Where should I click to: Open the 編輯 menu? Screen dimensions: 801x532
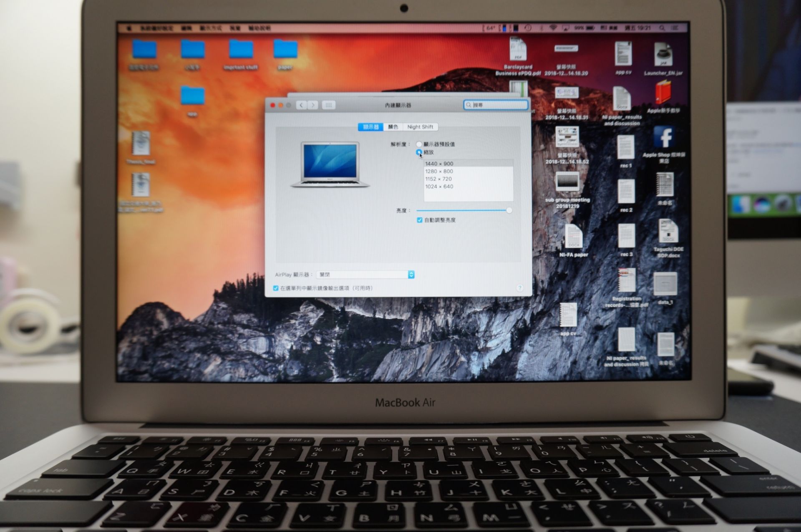click(187, 28)
